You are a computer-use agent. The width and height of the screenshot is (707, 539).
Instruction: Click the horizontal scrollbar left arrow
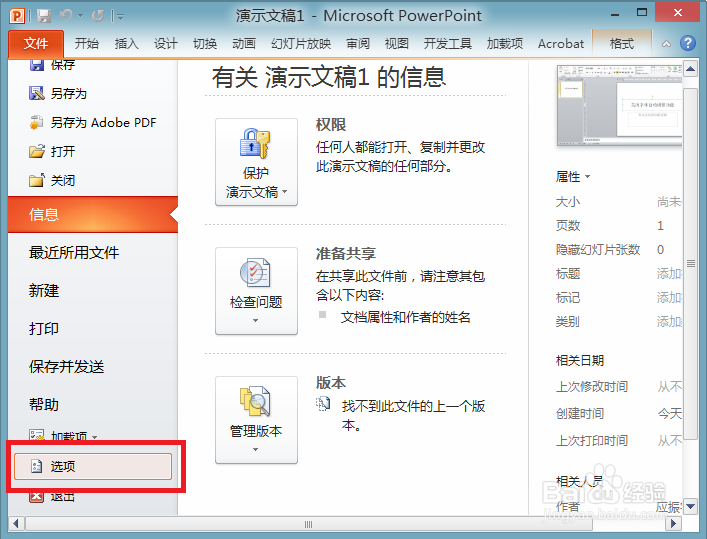pos(16,524)
